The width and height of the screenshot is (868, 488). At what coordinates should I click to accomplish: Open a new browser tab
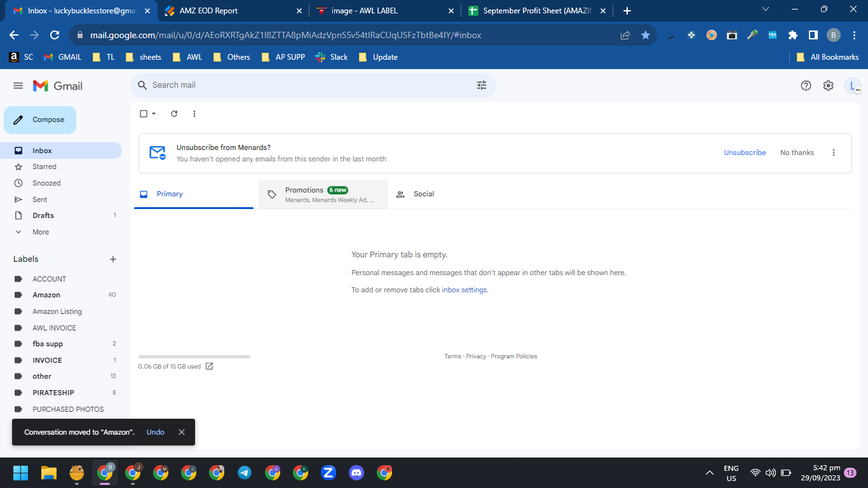click(x=627, y=11)
